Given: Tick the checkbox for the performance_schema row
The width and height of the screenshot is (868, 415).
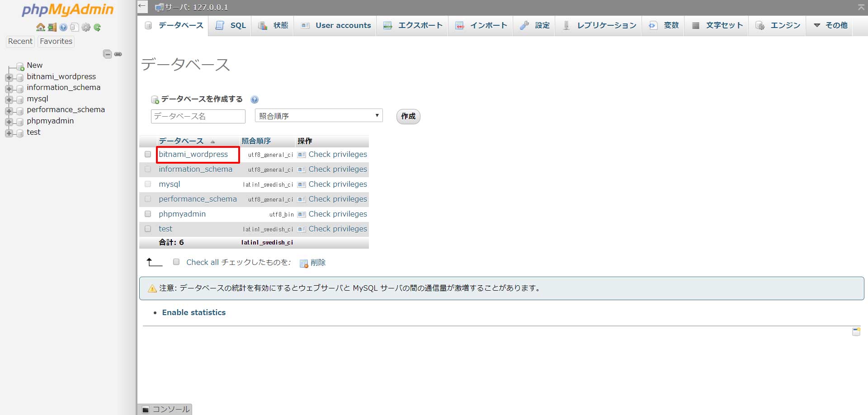Looking at the screenshot, I should click(x=148, y=199).
